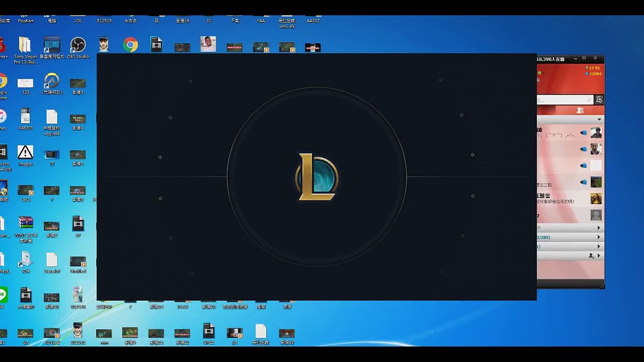Open the QA video thumbnail
Viewport: 644px width, 362px height.
point(25,336)
